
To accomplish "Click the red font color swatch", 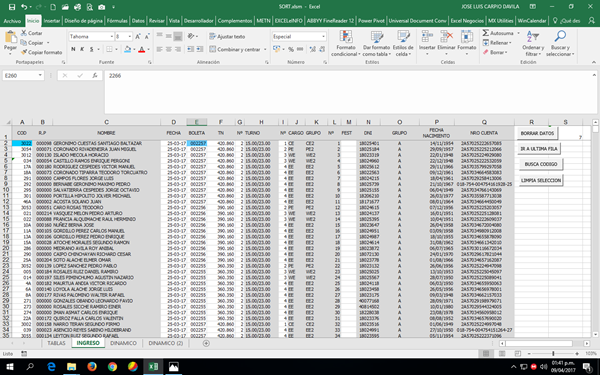I will [142, 49].
